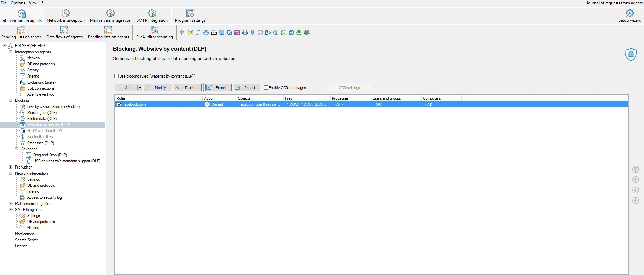
Task: Open FileAuditor scanning
Action: coord(155,33)
